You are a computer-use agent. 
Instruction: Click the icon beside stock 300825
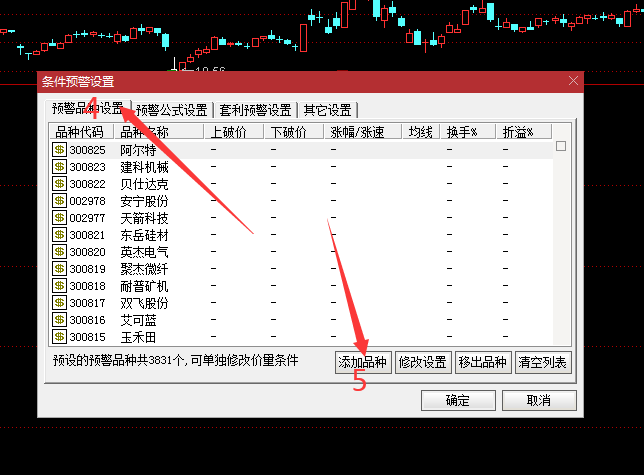pos(59,150)
